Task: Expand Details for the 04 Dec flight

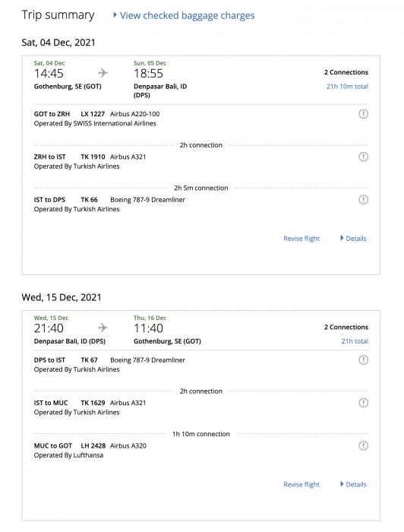Action: [354, 238]
